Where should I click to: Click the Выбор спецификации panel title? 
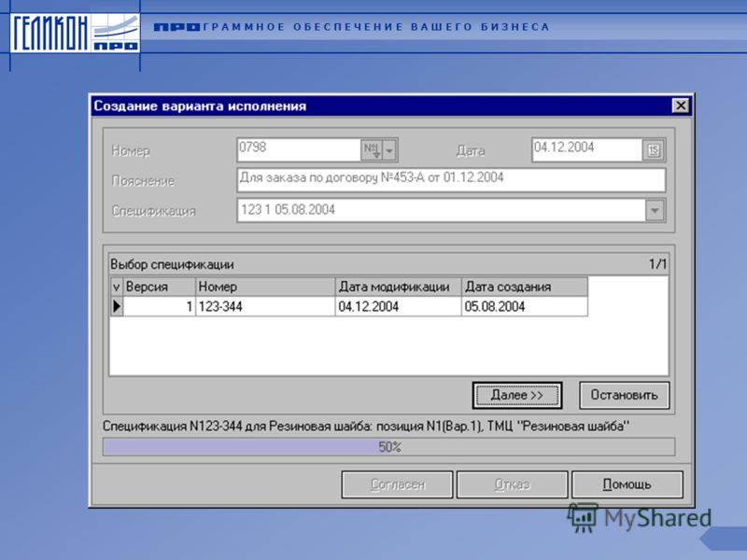172,264
